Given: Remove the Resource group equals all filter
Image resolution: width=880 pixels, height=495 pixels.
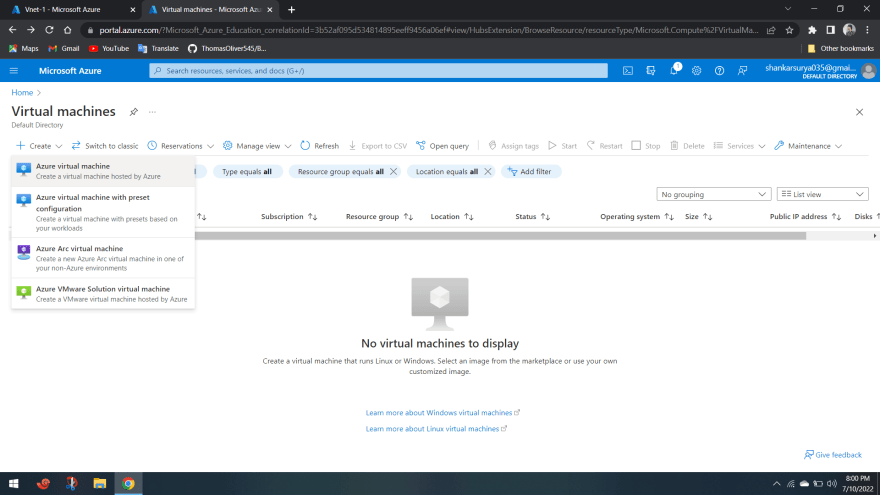Looking at the screenshot, I should pyautogui.click(x=393, y=172).
